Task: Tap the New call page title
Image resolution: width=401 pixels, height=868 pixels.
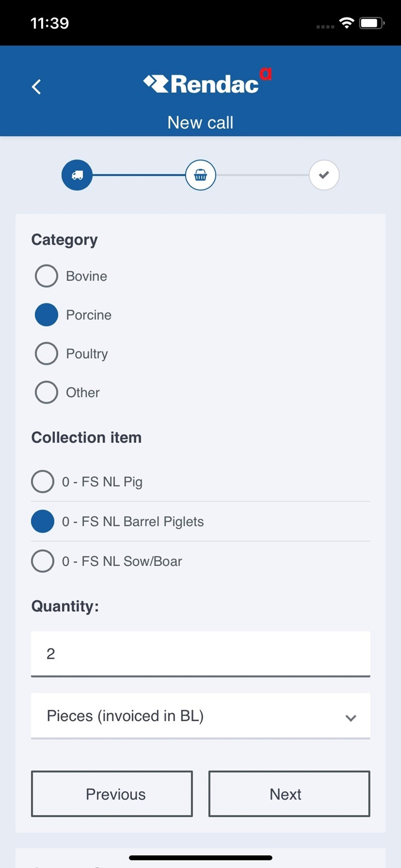Action: coord(200,122)
